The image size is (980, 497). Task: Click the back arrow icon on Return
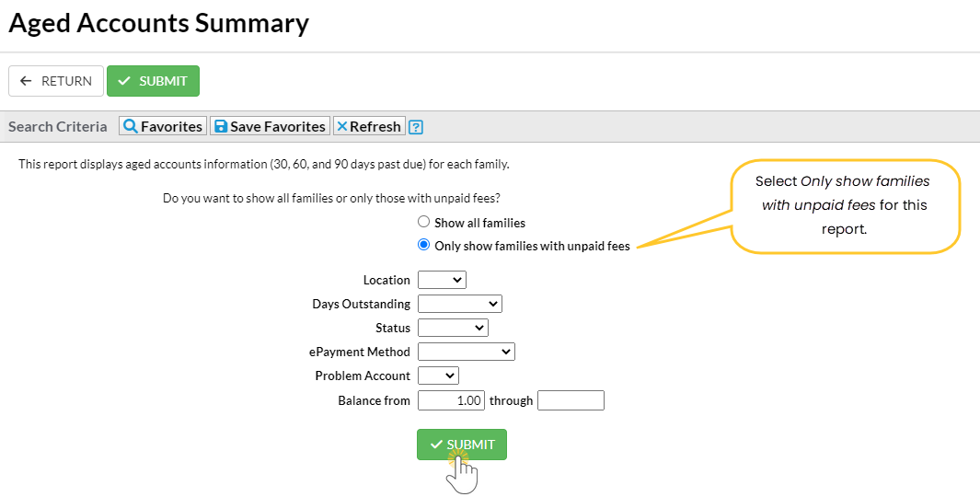click(x=26, y=81)
